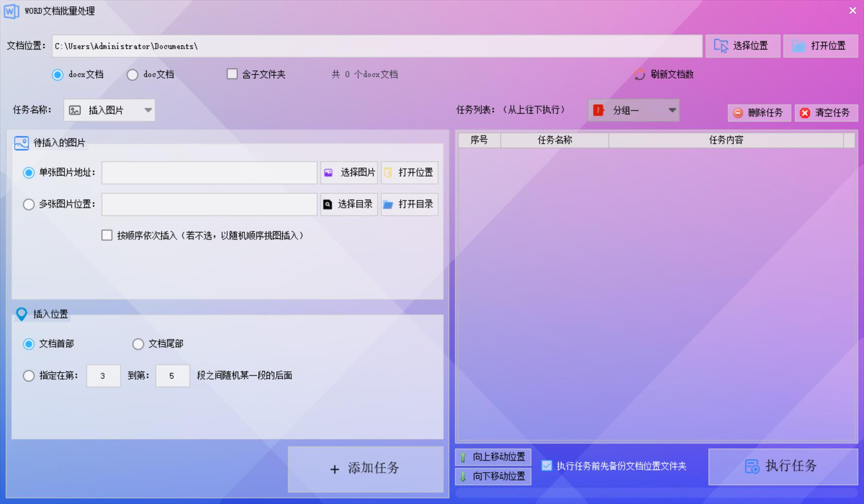The image size is (864, 504).
Task: Click the blue folder icon of 打开目录
Action: (x=388, y=205)
